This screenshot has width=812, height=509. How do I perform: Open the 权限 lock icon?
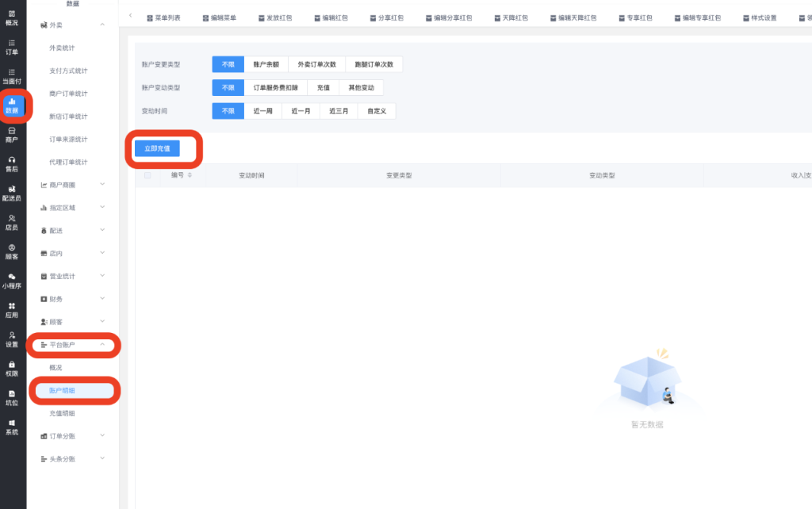click(x=12, y=369)
